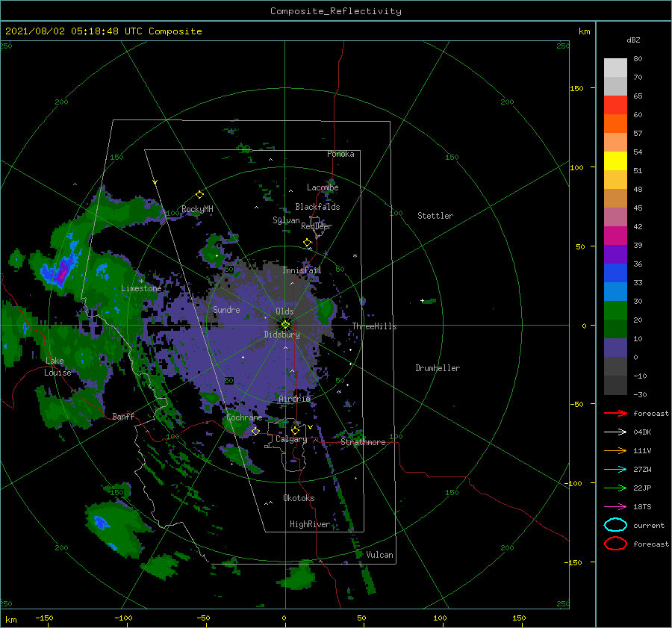Image resolution: width=672 pixels, height=628 pixels.
Task: Click the Didsbury town label
Action: pos(281,335)
